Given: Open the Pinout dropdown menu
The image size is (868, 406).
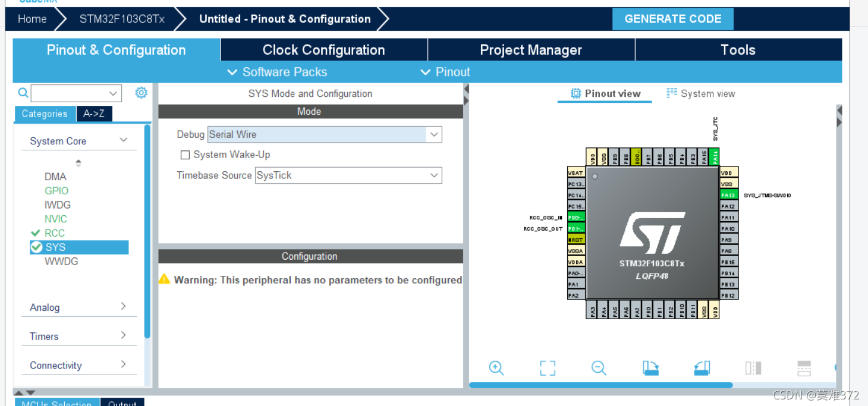Looking at the screenshot, I should (445, 72).
